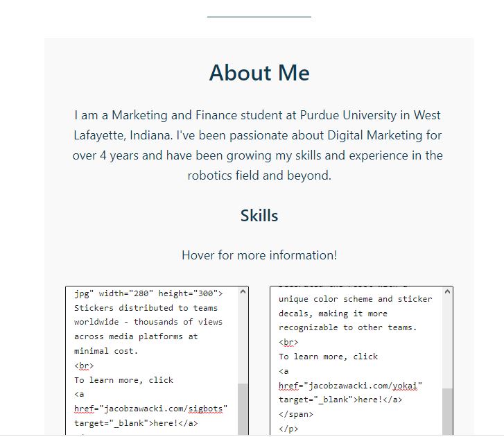Place cursor in the yokai href line

click(350, 385)
